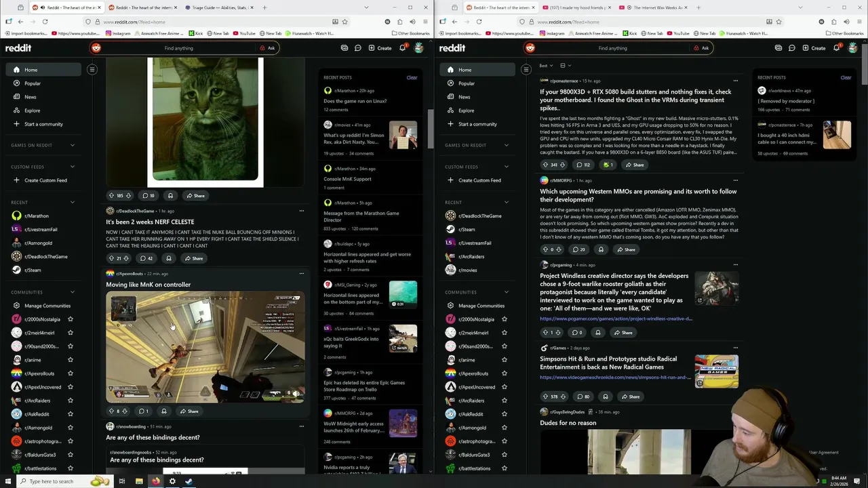Screen dimensions: 868x488
Task: Favorite r/2000sNostalgia star in left window
Action: (70, 319)
